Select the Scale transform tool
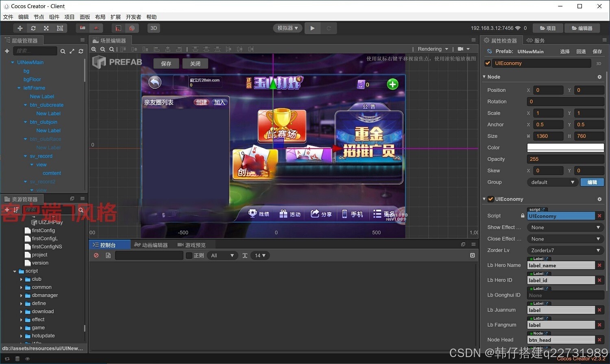Screen dimensions: 610x364 coord(46,28)
